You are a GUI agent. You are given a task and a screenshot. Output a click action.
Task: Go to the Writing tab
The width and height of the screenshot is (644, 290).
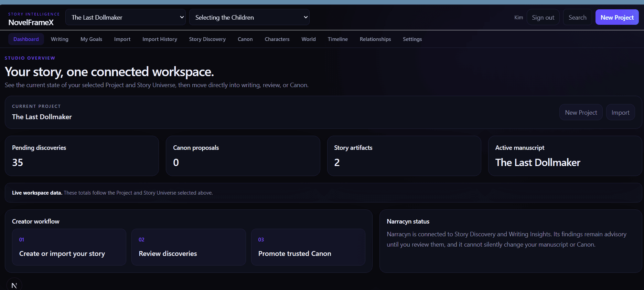point(60,39)
